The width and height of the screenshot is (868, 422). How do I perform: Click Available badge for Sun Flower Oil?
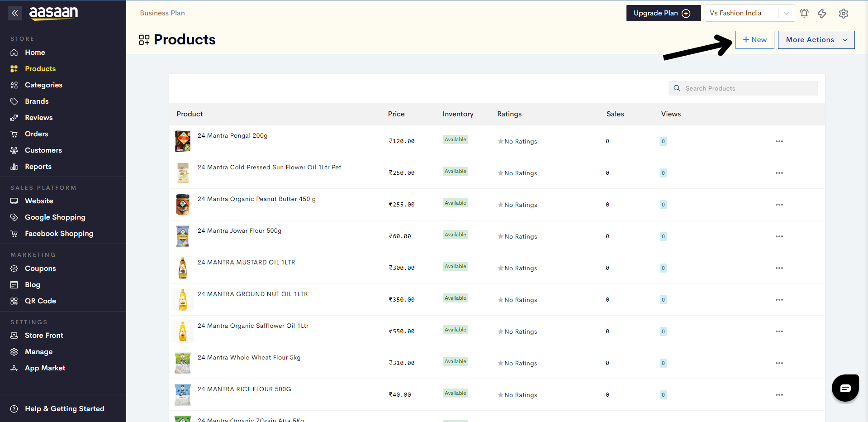point(455,171)
